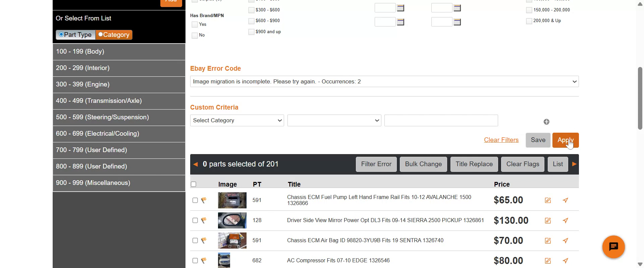The image size is (644, 268).
Task: Open calendar picker beside $600 - $900 row first date
Action: [x=400, y=22]
